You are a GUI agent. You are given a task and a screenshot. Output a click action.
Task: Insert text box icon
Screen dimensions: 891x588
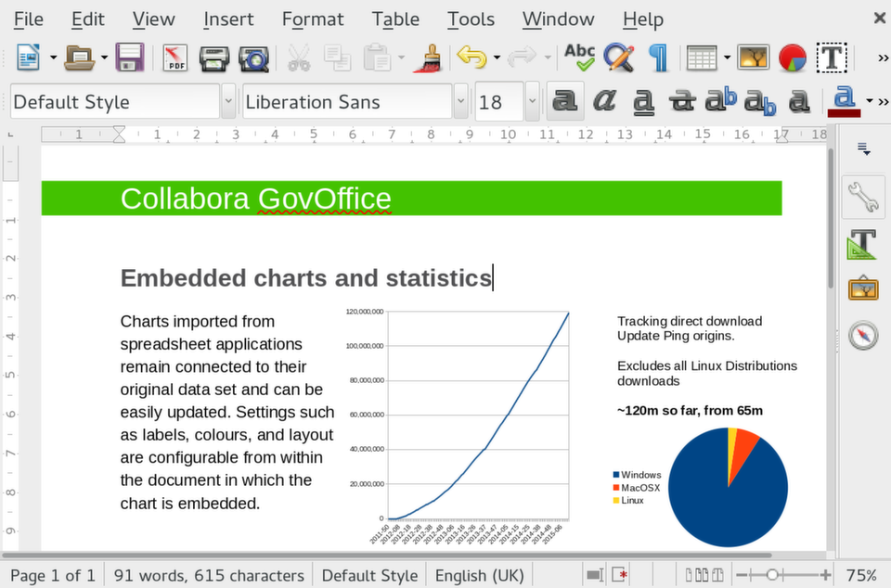[832, 58]
